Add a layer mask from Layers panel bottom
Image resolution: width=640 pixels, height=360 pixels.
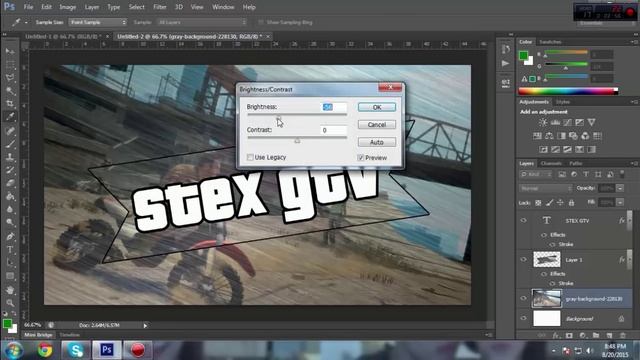point(569,336)
